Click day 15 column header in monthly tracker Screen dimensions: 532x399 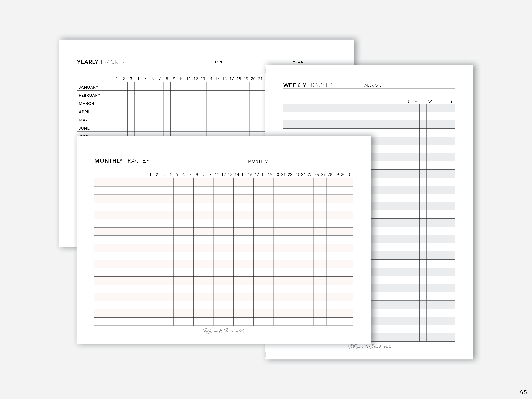[x=243, y=175]
